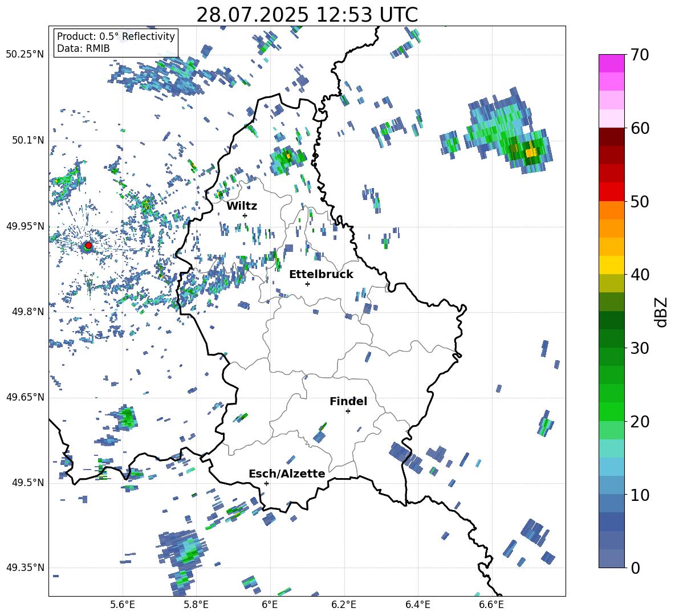Click the magenta top colorbar segment
The image size is (675, 616).
(x=611, y=63)
